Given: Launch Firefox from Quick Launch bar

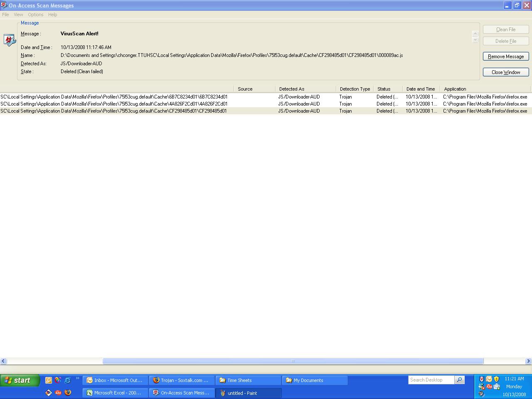Looking at the screenshot, I should [68, 393].
